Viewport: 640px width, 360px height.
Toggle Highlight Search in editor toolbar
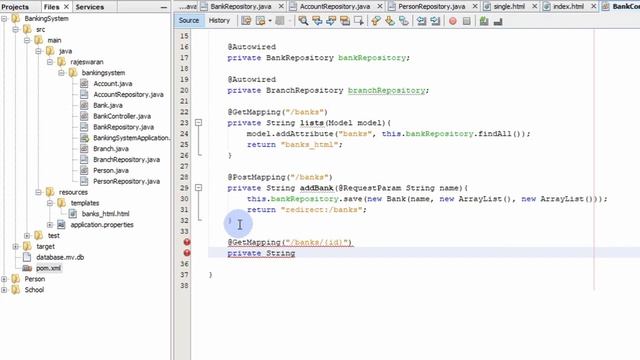point(345,21)
